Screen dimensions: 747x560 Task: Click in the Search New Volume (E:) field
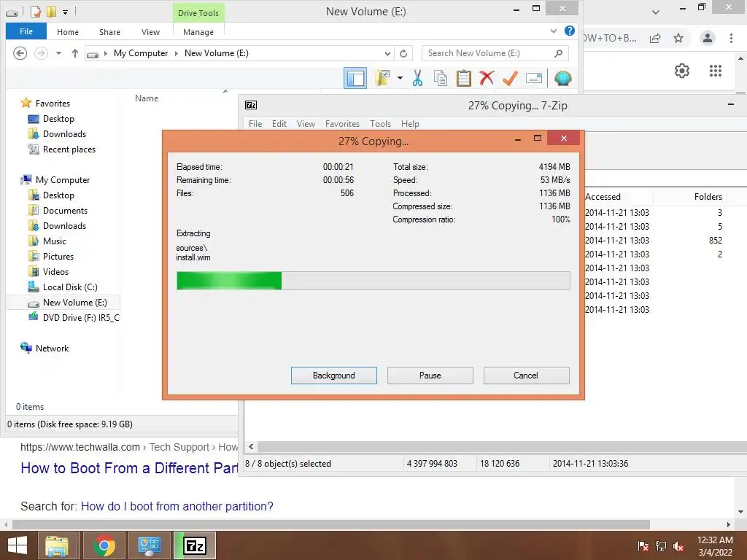point(495,53)
